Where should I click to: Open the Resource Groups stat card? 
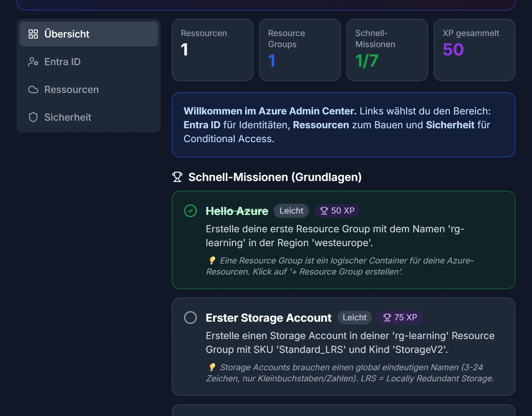pyautogui.click(x=300, y=50)
